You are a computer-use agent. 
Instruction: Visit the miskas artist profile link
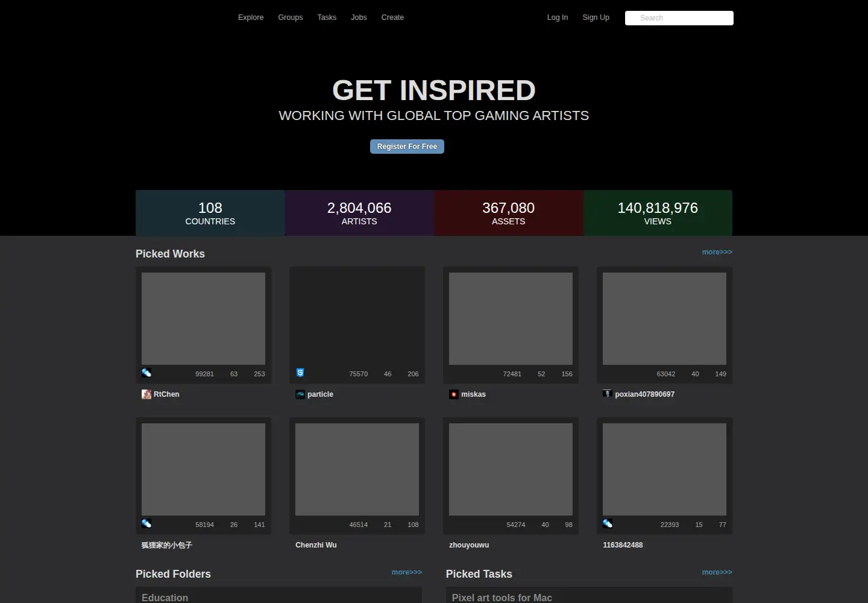(x=473, y=394)
